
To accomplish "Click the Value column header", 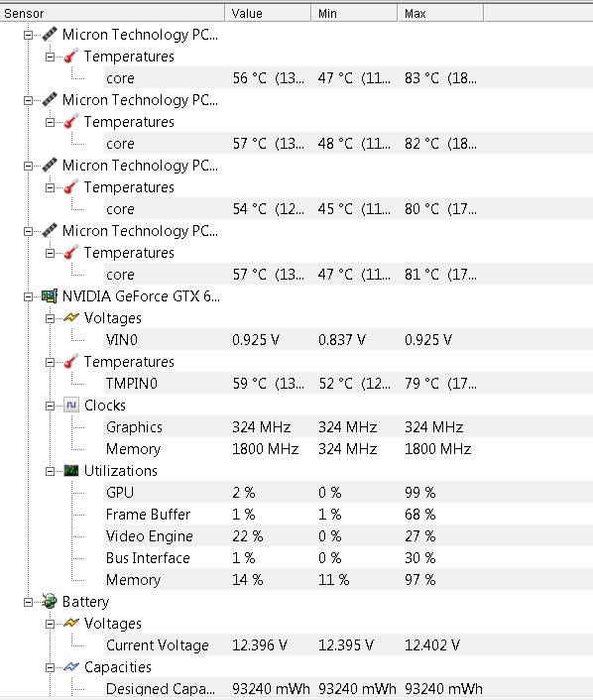I will [268, 14].
